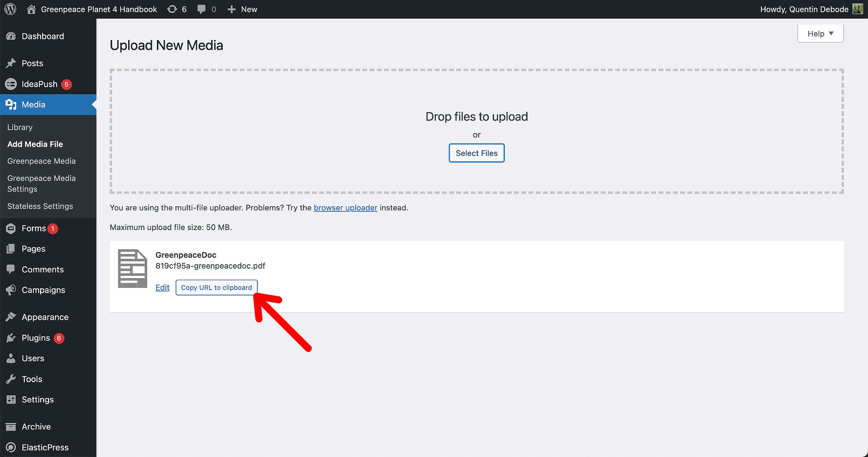Click the Comments speech bubble sidebar icon
Viewport: 868px width, 457px height.
[11, 270]
